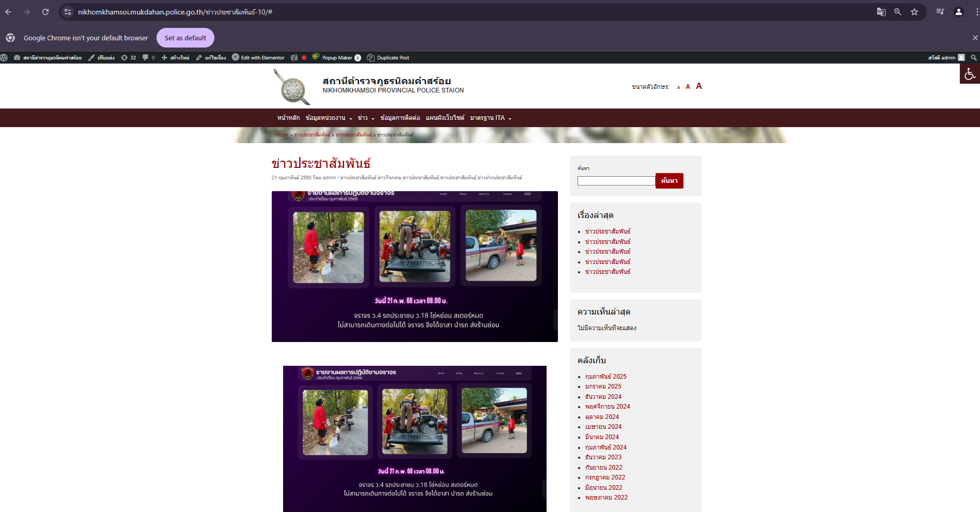
Task: Expand the ข้อมูลหน่วยงาน dropdown menu
Action: (x=329, y=118)
